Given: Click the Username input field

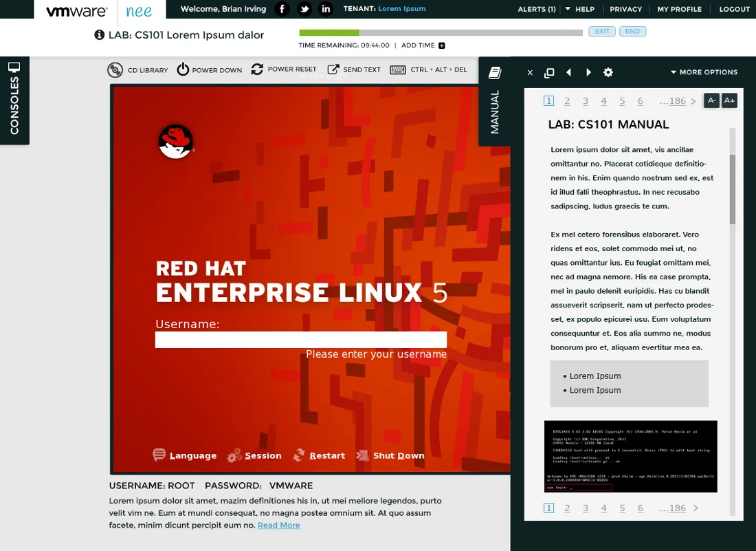Looking at the screenshot, I should (x=301, y=340).
